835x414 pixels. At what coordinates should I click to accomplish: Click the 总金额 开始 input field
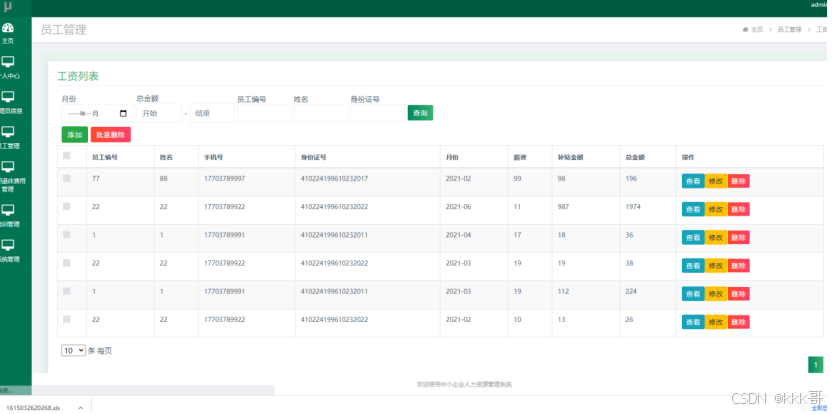tap(159, 113)
